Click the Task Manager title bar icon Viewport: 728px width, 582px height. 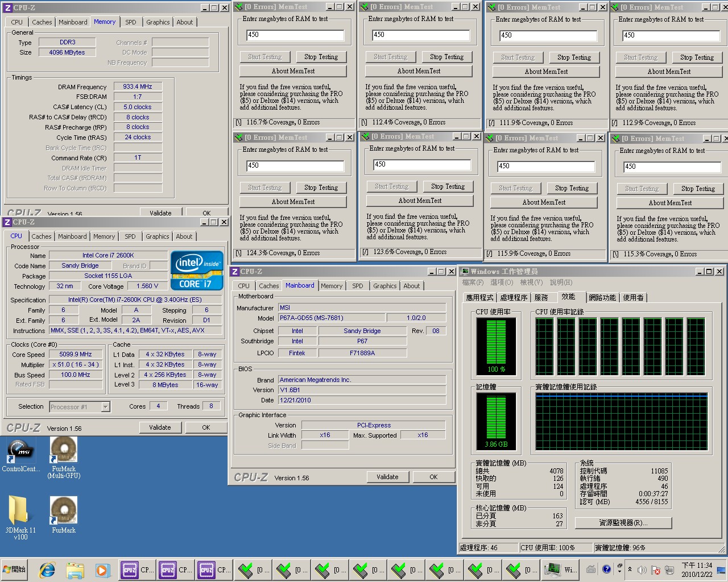465,272
